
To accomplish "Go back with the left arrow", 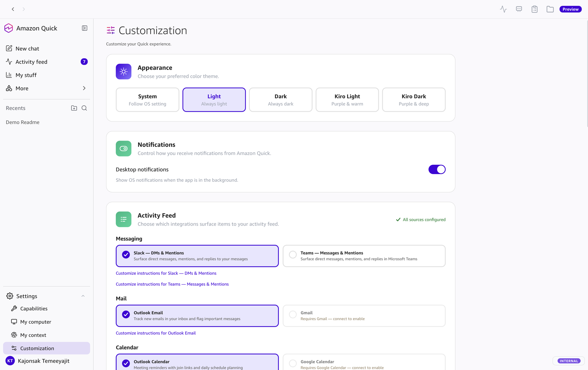I will (13, 9).
